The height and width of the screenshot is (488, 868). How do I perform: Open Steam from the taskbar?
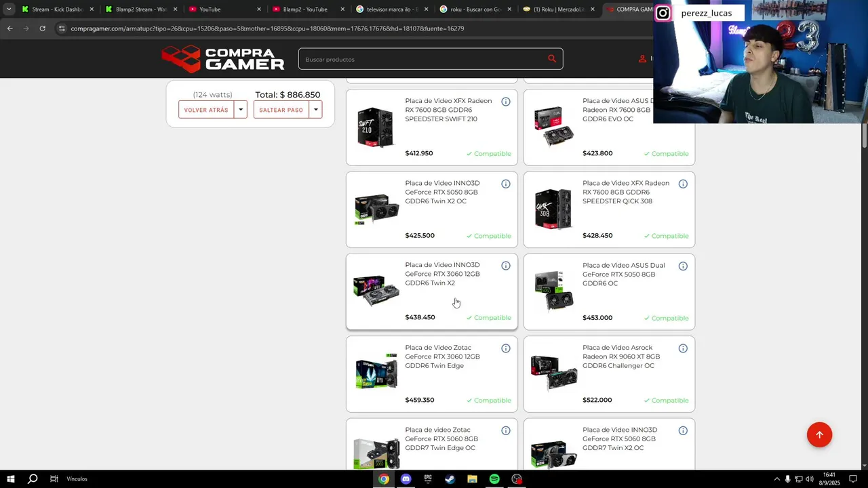click(450, 479)
